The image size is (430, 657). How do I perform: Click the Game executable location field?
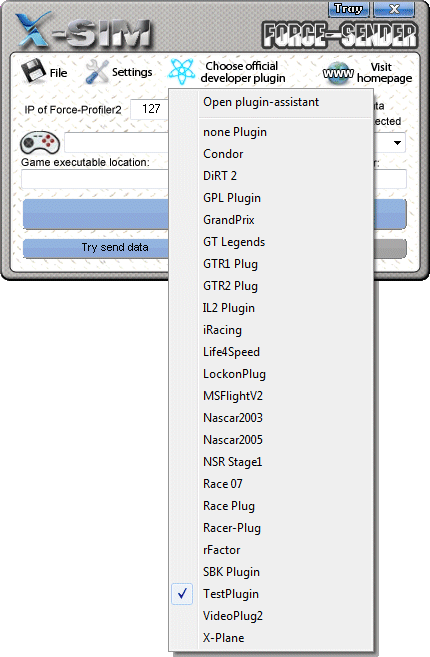95,180
